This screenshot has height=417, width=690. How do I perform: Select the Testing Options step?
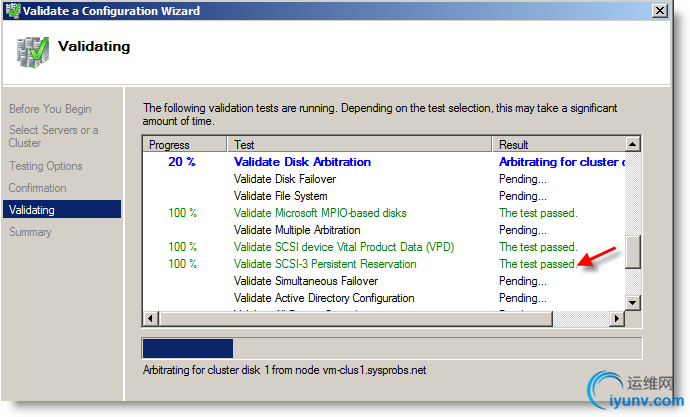pos(46,166)
